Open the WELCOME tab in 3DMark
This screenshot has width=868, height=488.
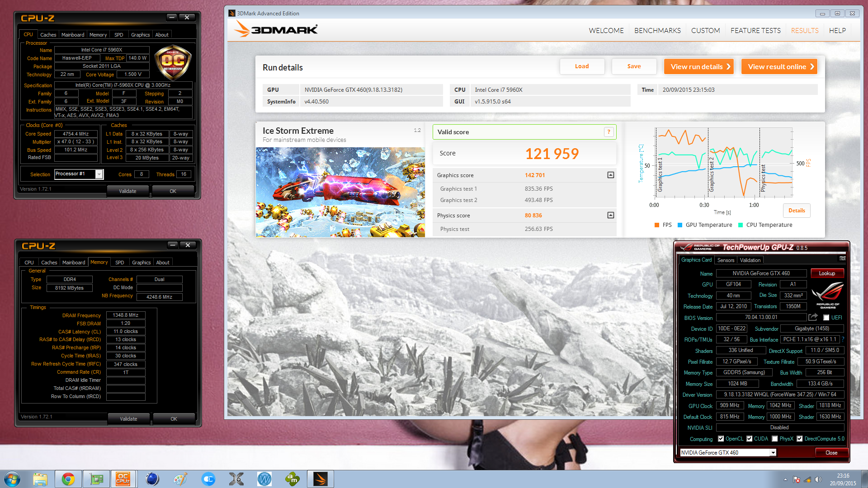[606, 30]
